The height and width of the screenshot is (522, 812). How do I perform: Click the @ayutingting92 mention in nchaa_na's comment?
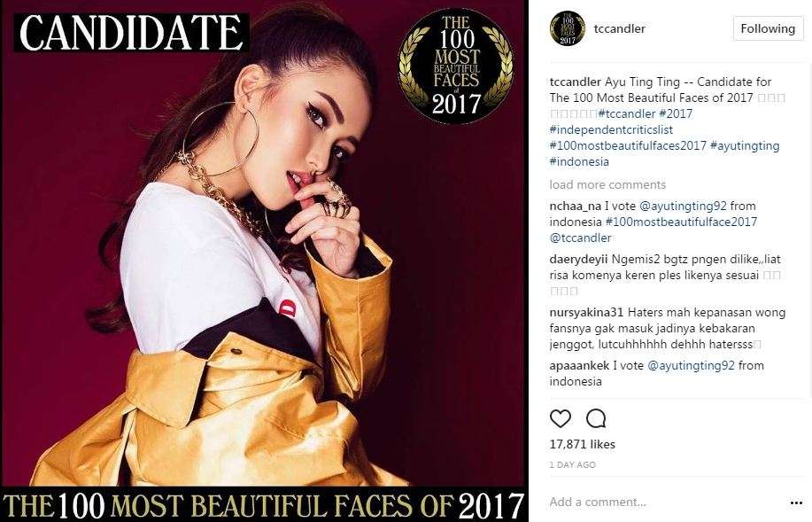pos(683,206)
